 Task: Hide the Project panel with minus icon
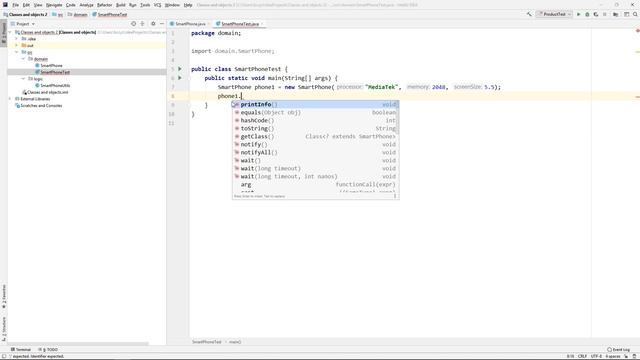pos(162,24)
